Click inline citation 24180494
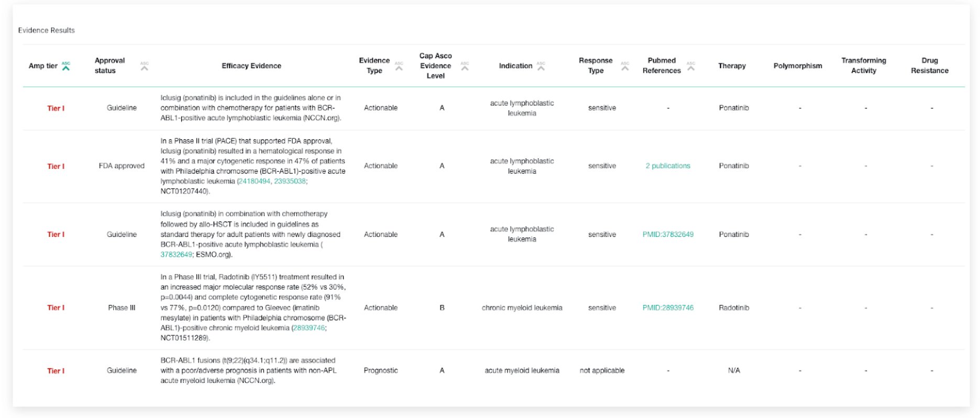 pos(255,181)
